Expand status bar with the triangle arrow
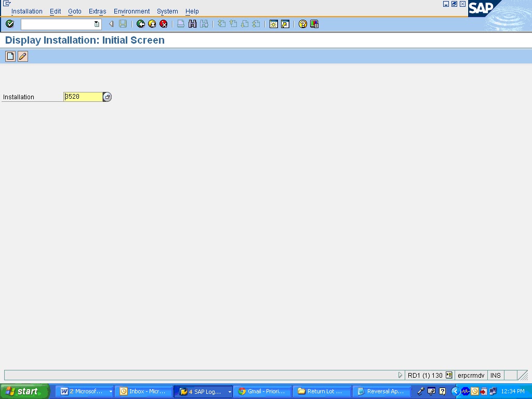This screenshot has height=399, width=532. pyautogui.click(x=400, y=375)
